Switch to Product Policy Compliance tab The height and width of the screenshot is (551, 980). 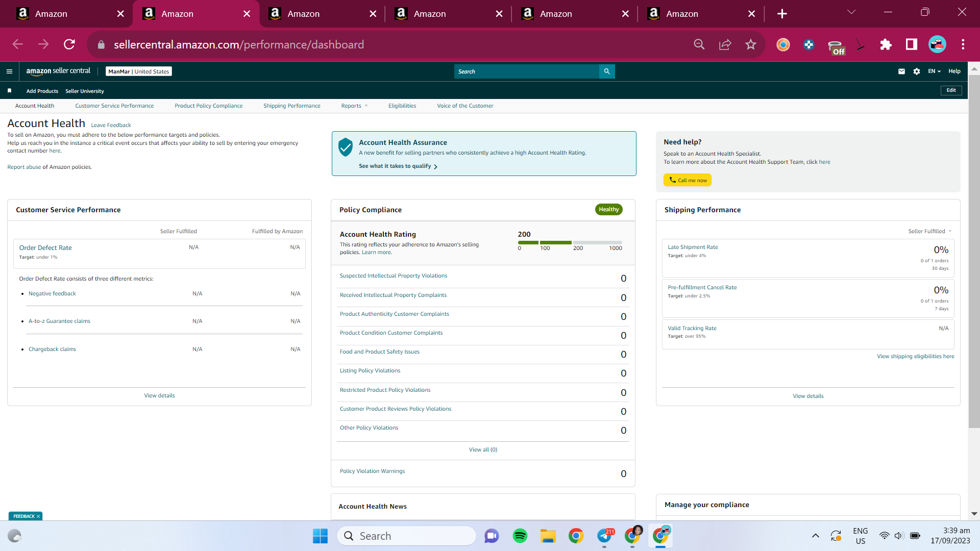click(209, 106)
